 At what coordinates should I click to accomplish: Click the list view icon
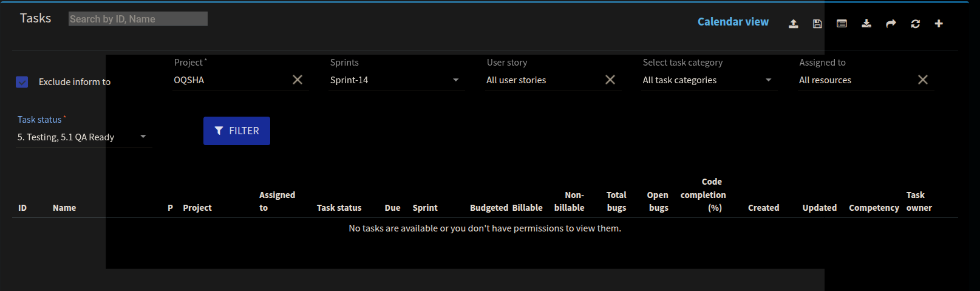[x=842, y=24]
